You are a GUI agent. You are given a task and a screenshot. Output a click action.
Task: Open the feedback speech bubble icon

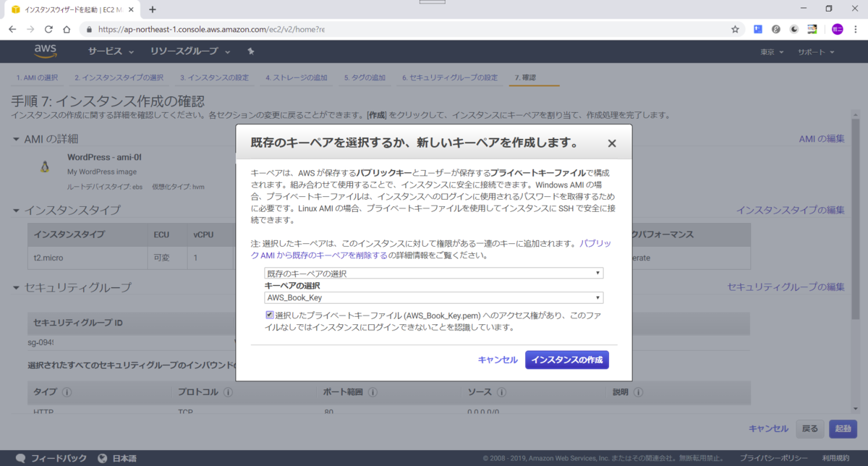[x=20, y=457]
